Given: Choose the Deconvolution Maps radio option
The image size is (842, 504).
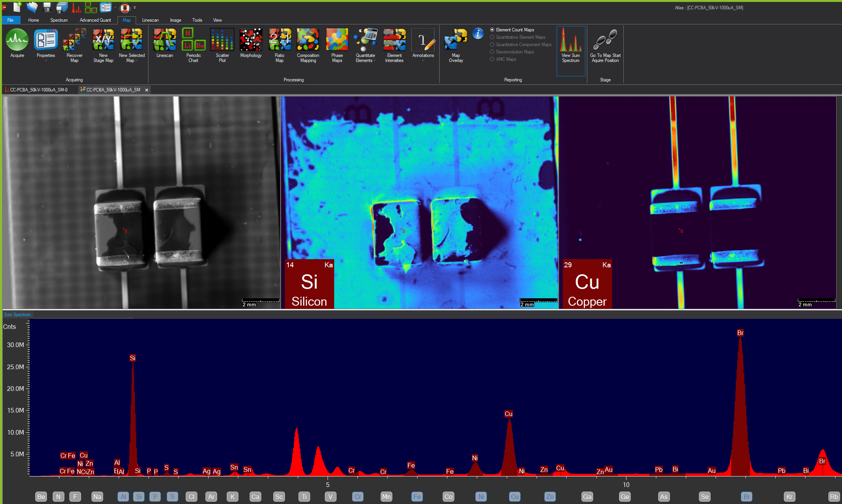Looking at the screenshot, I should click(x=492, y=52).
